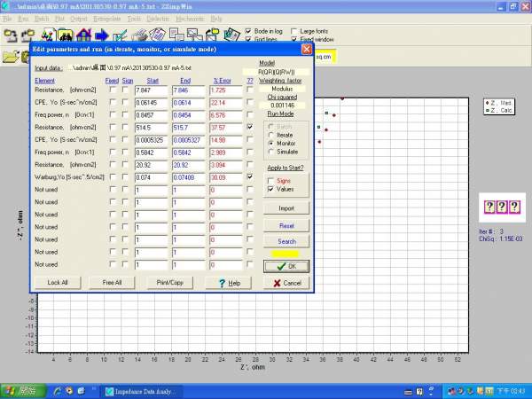Open Help with the question mark button

coord(229,282)
